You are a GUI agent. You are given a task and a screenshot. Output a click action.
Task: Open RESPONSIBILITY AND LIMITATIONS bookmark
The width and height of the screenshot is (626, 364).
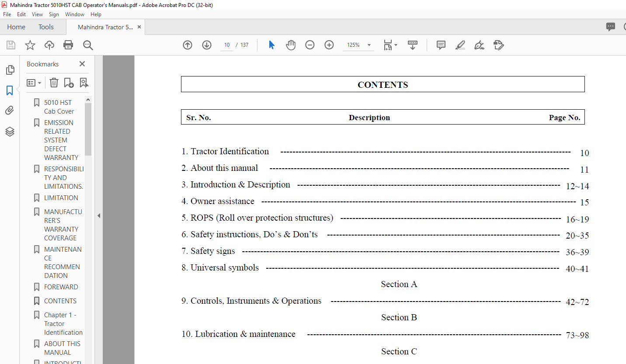(64, 177)
